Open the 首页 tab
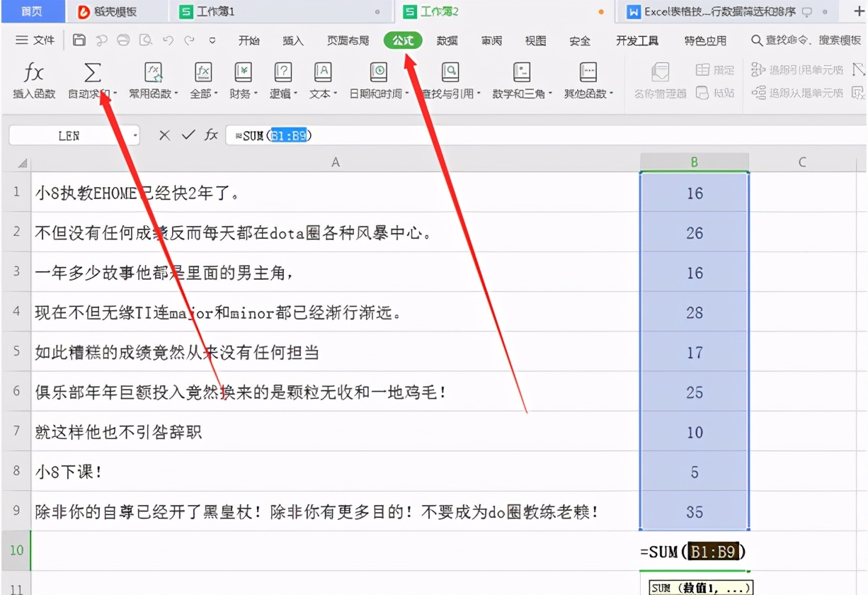This screenshot has width=868, height=595. pyautogui.click(x=31, y=11)
